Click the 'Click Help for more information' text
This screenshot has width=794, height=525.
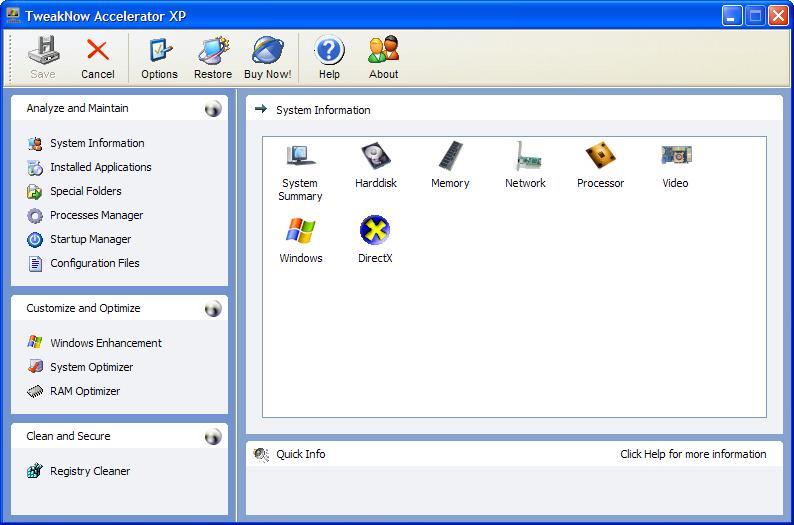point(693,454)
